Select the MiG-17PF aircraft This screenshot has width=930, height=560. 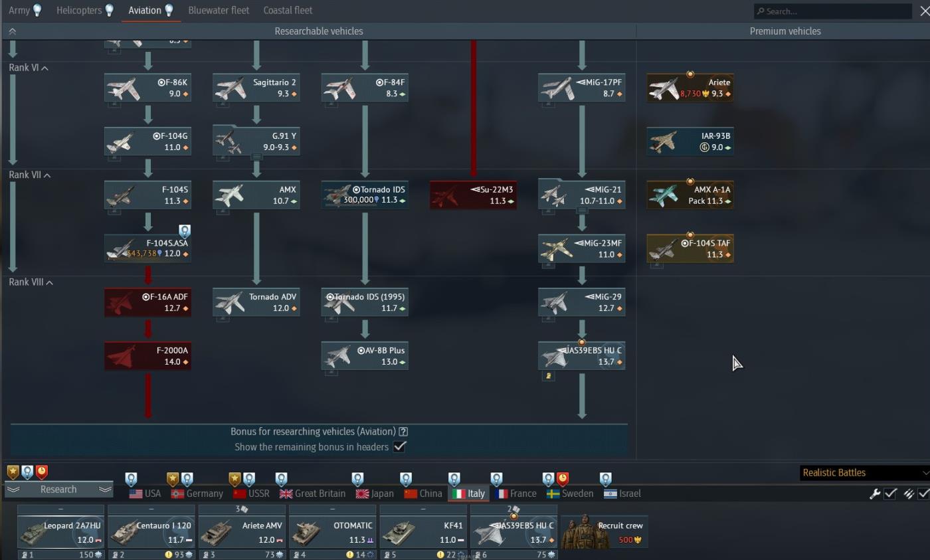[582, 88]
